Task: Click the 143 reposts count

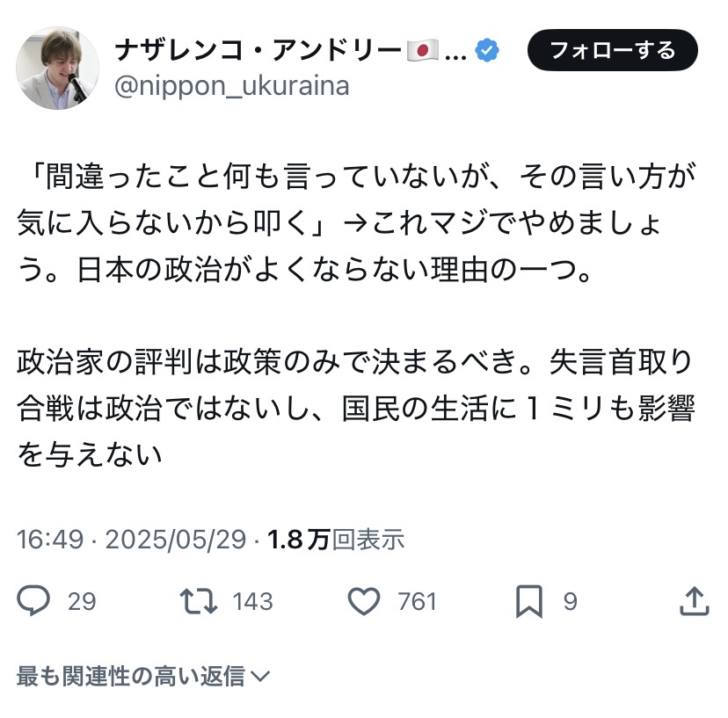Action: pyautogui.click(x=252, y=601)
